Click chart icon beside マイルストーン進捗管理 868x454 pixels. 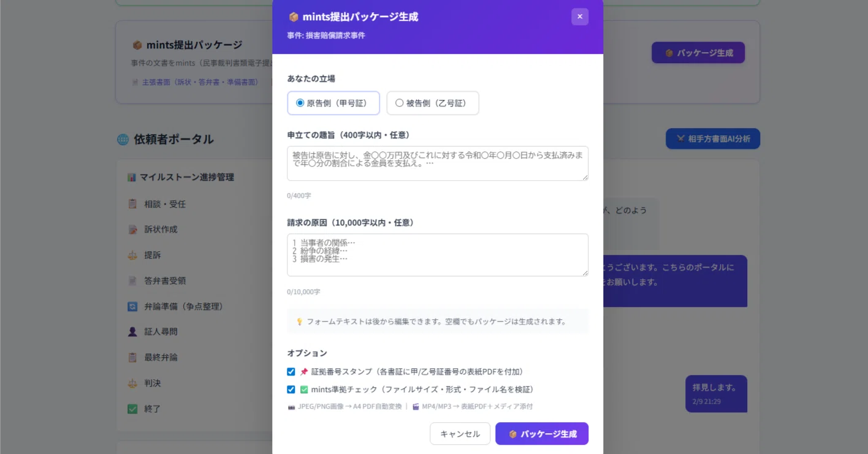(132, 177)
